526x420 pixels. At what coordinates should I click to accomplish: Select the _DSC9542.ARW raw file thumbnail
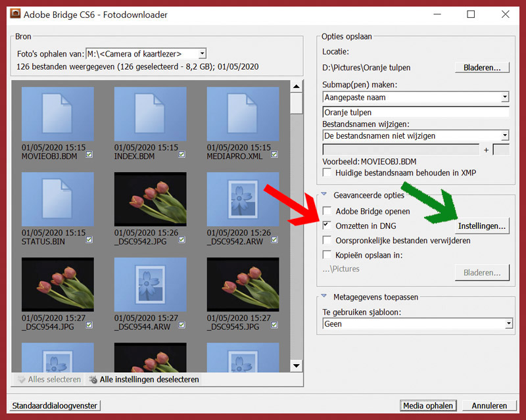(243, 199)
